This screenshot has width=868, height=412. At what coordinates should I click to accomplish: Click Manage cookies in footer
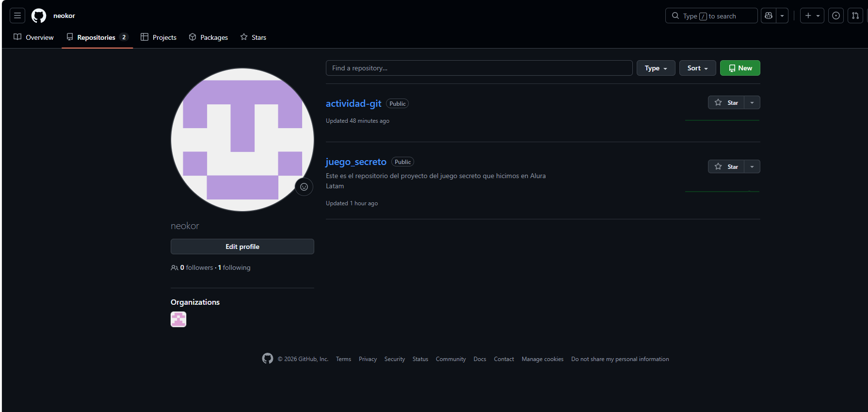tap(543, 359)
